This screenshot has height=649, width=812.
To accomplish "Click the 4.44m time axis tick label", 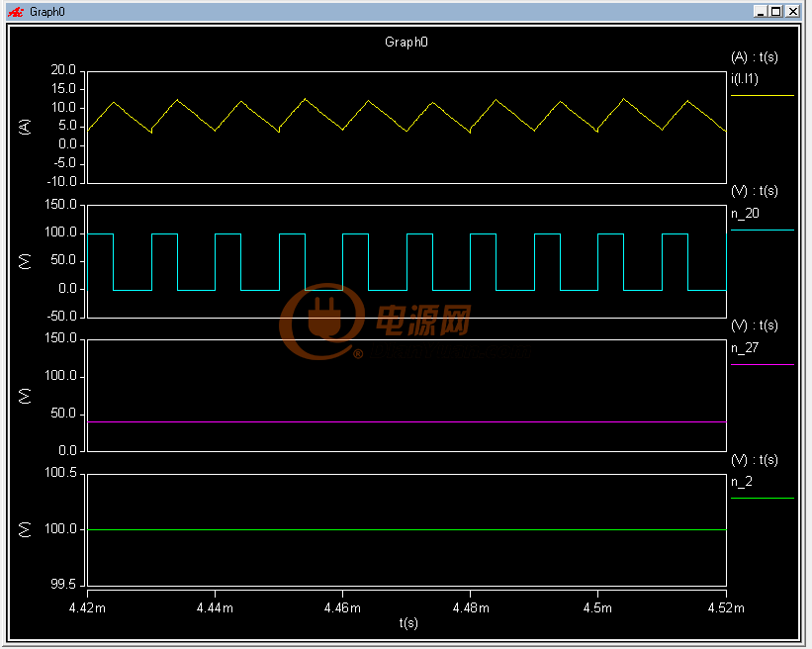I will [x=215, y=607].
